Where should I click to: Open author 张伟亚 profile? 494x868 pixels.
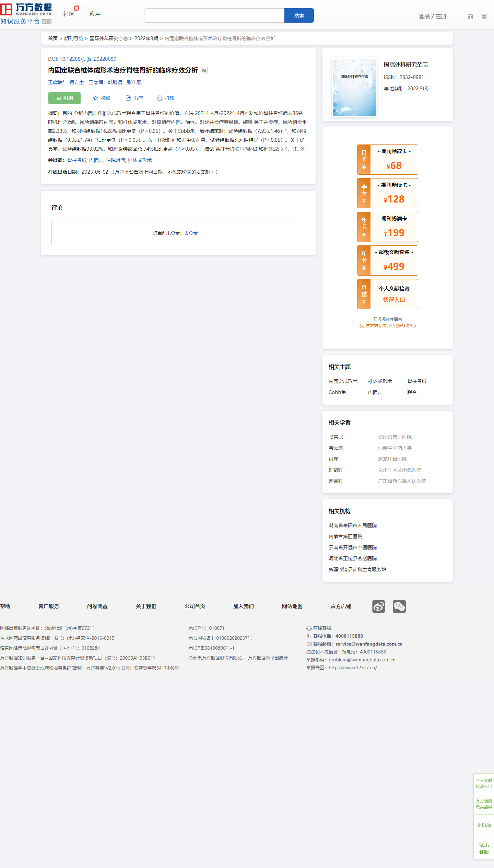click(x=134, y=82)
